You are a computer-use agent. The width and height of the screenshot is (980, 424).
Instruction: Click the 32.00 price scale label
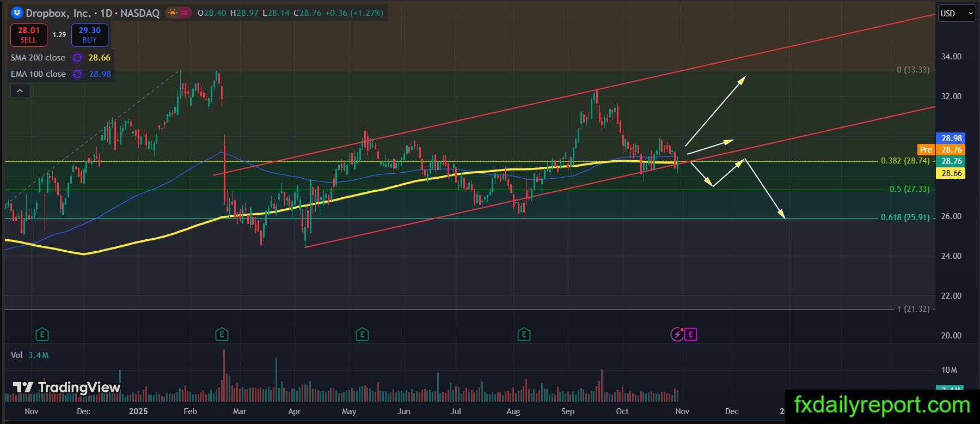[x=951, y=96]
